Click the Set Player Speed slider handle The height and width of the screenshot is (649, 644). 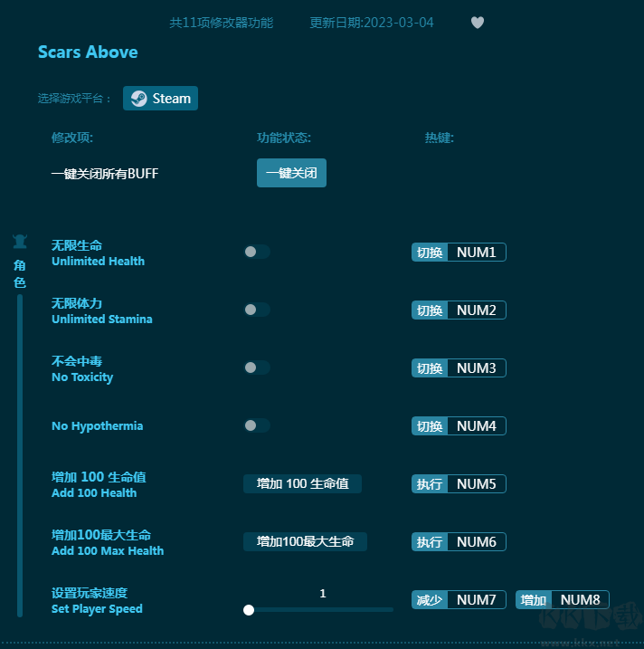[x=249, y=610]
